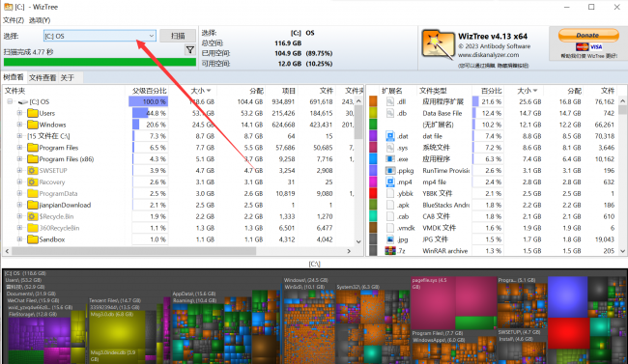
Task: Click the Users folder icon
Action: [33, 113]
